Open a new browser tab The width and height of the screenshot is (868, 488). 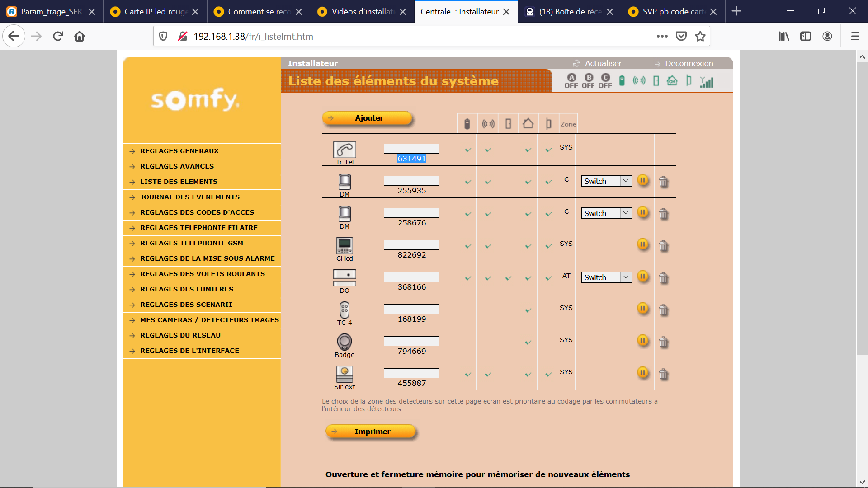tap(736, 11)
